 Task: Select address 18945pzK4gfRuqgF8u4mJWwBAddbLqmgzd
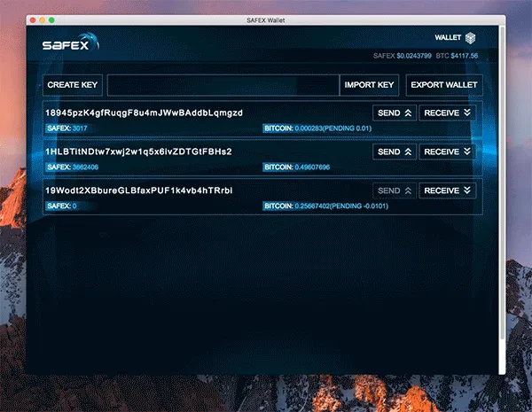144,113
